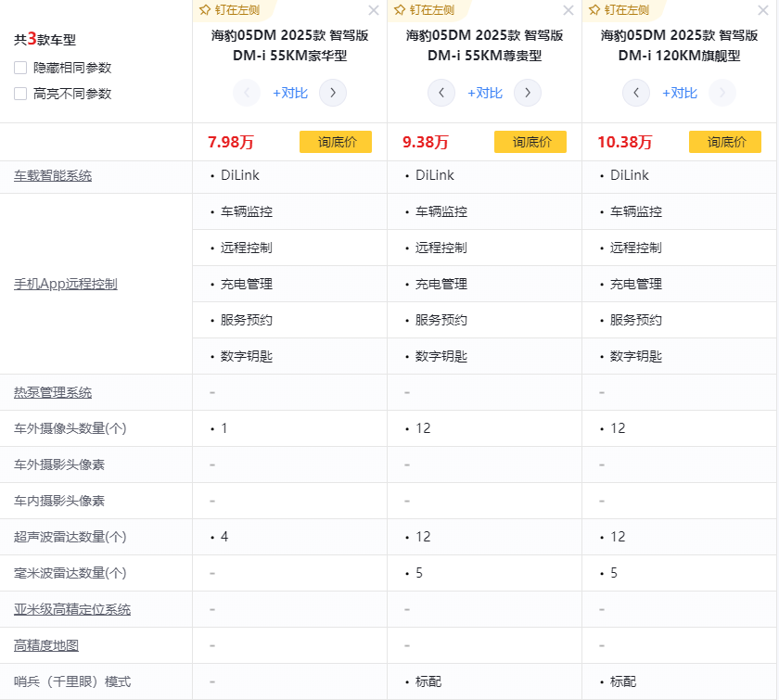Screen dimensions: 779x700
Task: Remove the 120KM旗舰型 model from comparison
Action: click(x=763, y=10)
